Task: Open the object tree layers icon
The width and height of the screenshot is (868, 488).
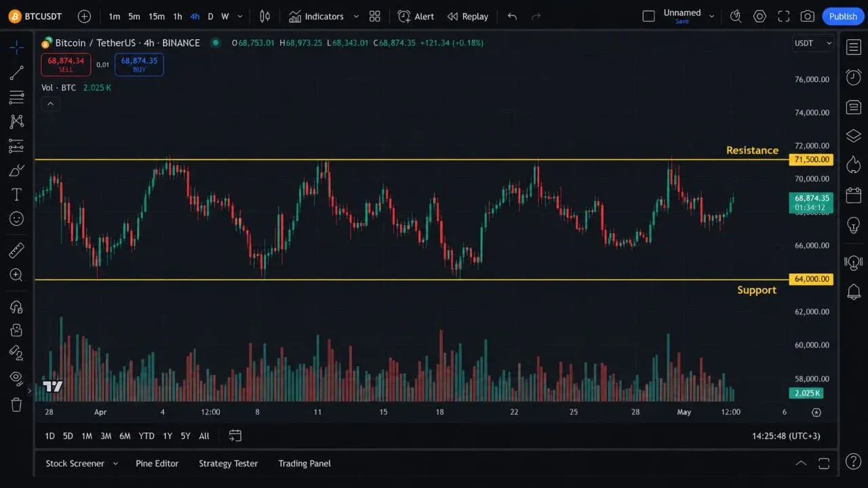Action: [853, 136]
